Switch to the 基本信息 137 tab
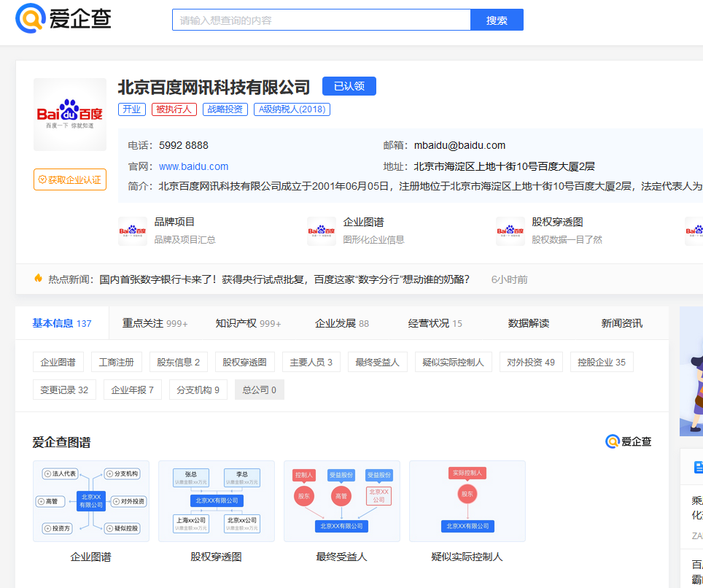This screenshot has height=588, width=703. (x=62, y=323)
